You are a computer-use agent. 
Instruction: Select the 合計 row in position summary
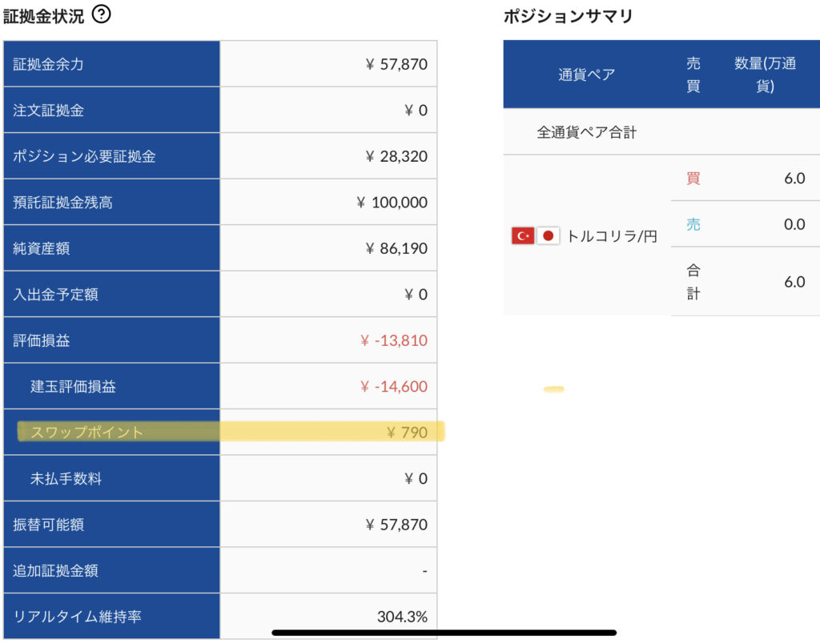click(693, 282)
